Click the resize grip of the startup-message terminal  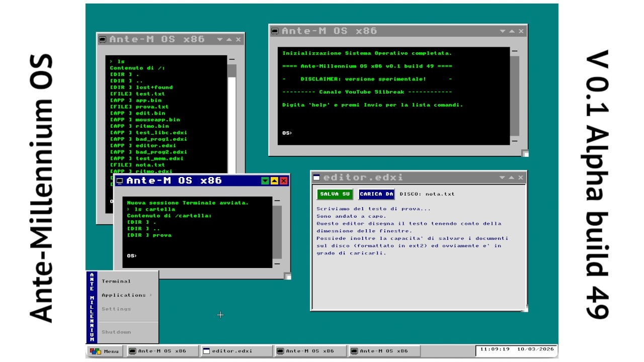click(525, 153)
